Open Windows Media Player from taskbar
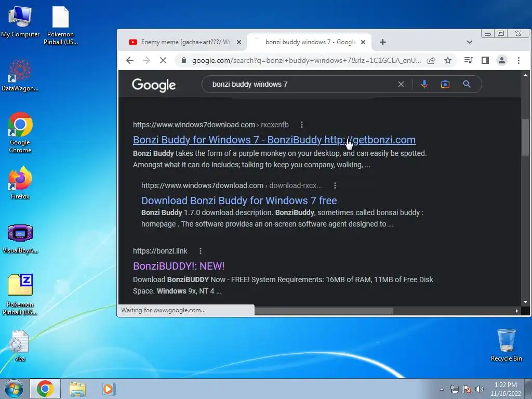This screenshot has height=399, width=532. click(x=108, y=389)
